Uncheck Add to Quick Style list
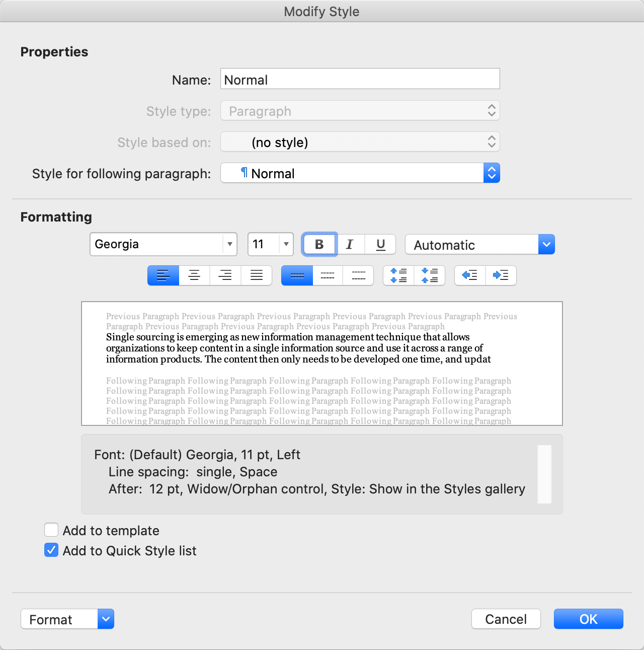The width and height of the screenshot is (644, 650). (x=51, y=550)
